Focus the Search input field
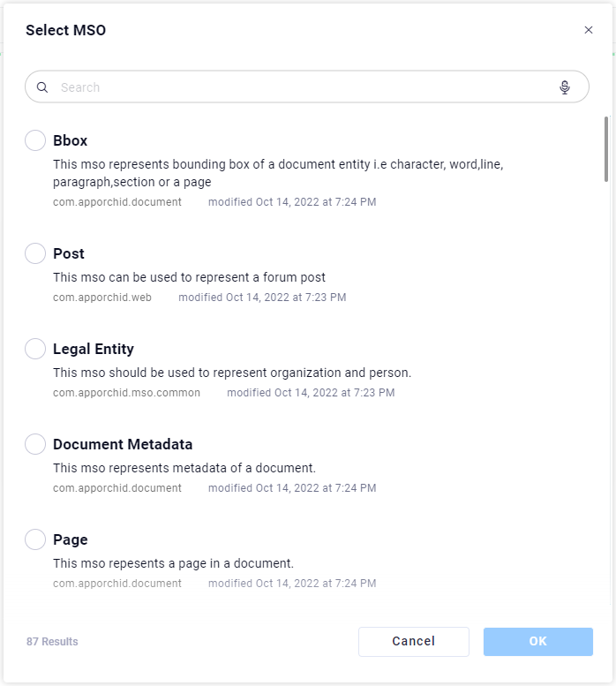Screen dimensions: 616x686 click(300, 87)
